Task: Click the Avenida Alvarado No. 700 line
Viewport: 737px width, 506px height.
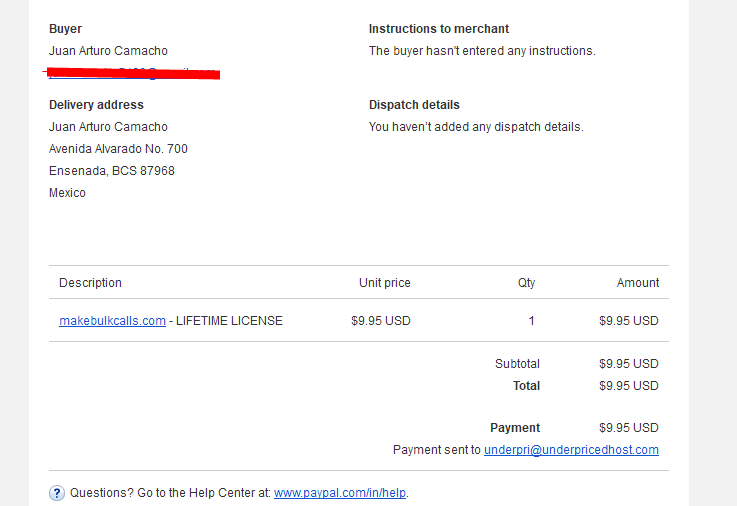Action: [118, 149]
